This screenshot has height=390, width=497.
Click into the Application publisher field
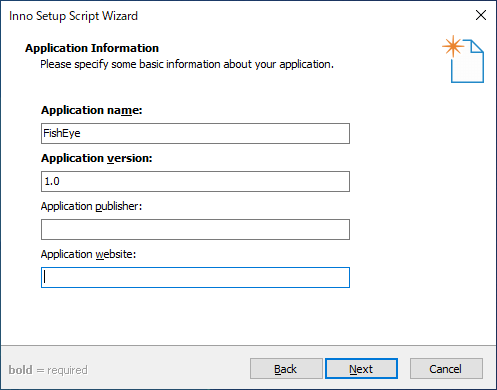tap(195, 229)
